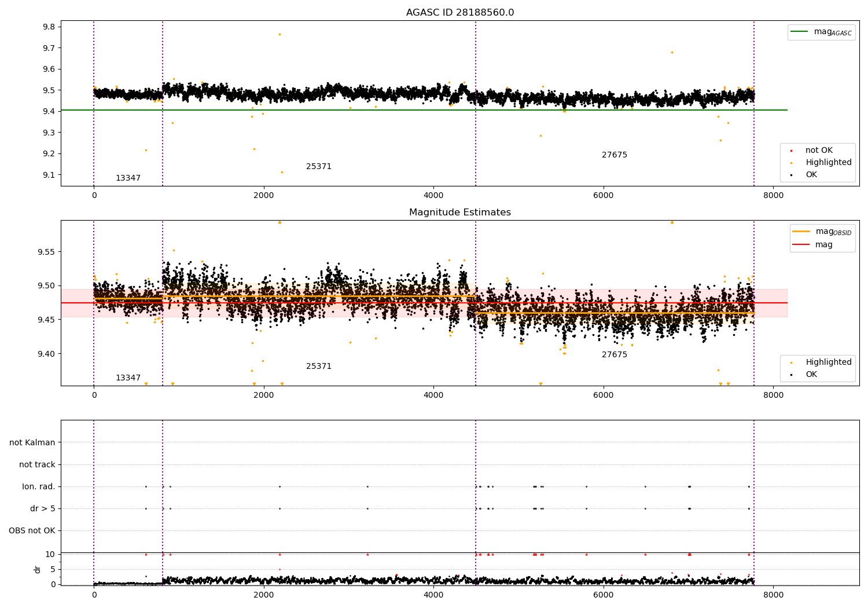Click the orange outlier point near 9.68 in the top plot

pos(672,52)
